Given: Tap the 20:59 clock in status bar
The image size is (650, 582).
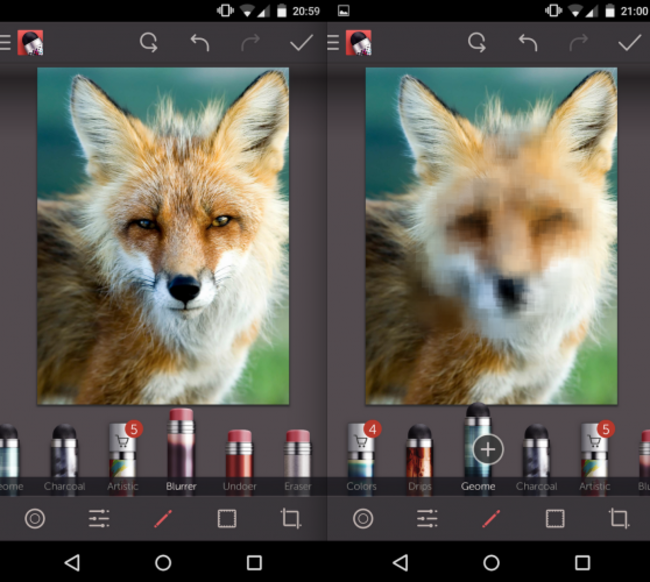Looking at the screenshot, I should coord(306,11).
